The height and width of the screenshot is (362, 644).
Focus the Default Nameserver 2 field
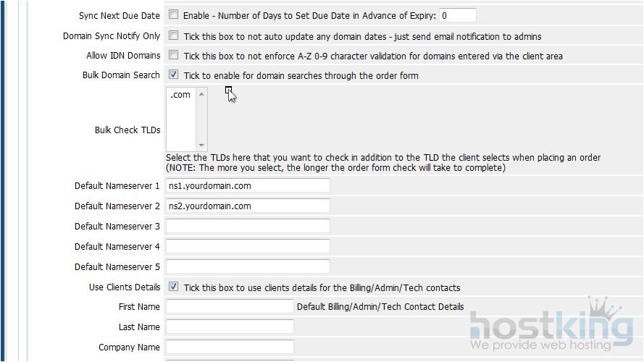coord(248,206)
